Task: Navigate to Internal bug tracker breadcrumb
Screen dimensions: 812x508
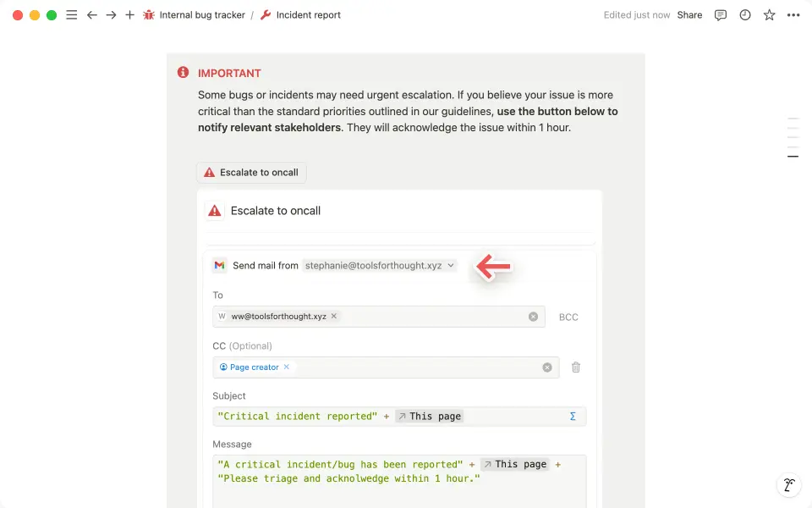Action: pos(200,14)
